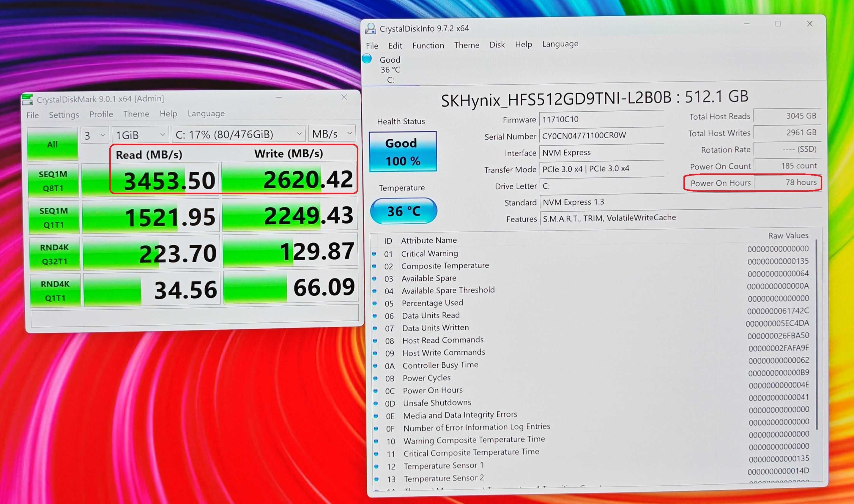This screenshot has height=504, width=854.
Task: Click the SKHynix drive model title text
Action: (595, 99)
